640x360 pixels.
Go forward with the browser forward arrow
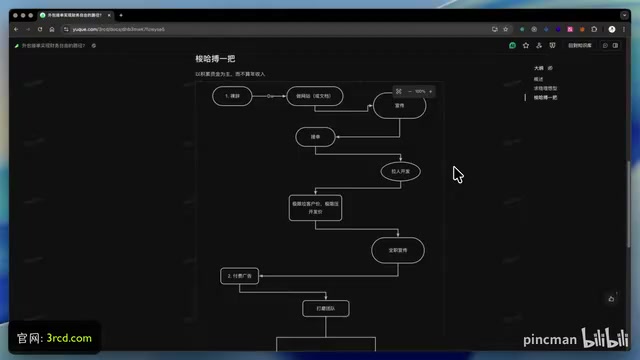point(28,29)
